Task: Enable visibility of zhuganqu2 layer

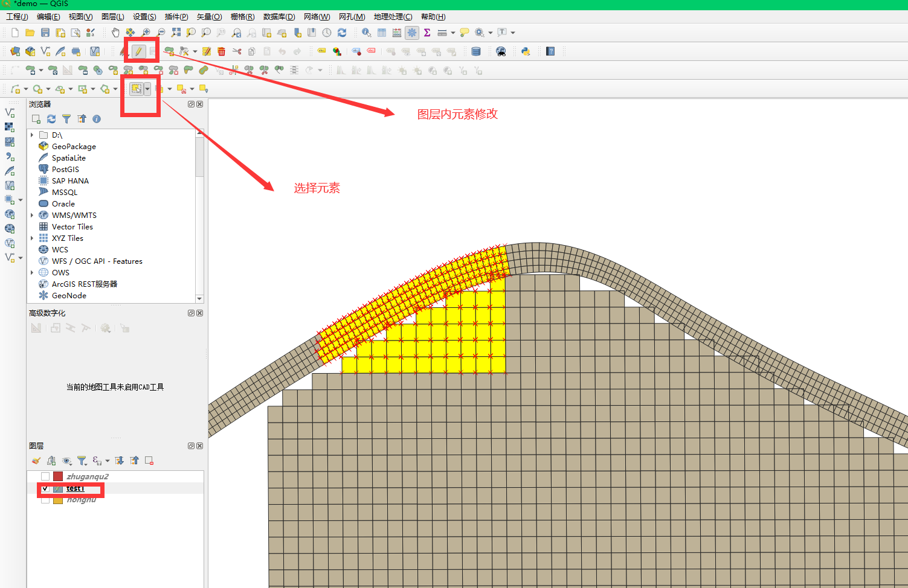Action: [45, 477]
